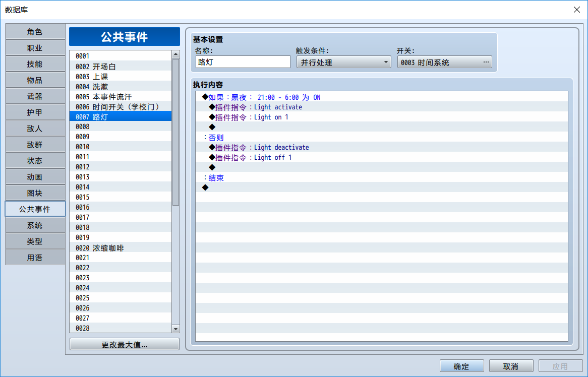Click the common event list scrollbar thumb
The image size is (588, 377).
(175, 132)
